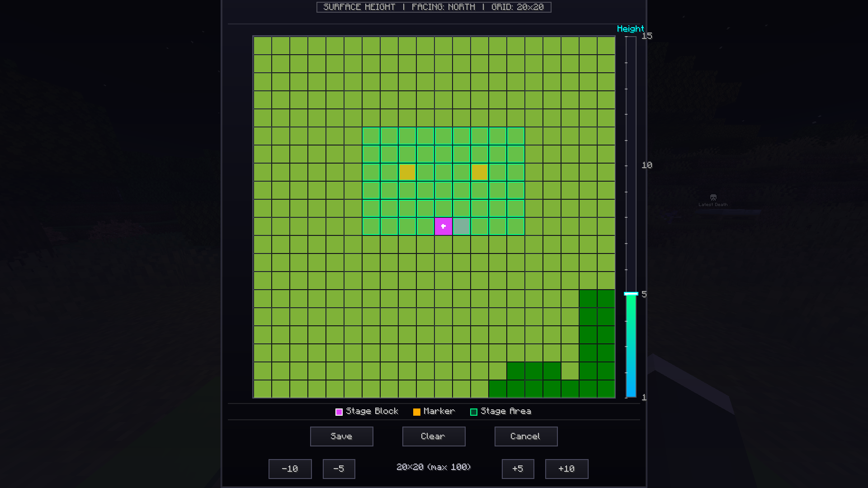Image resolution: width=868 pixels, height=488 pixels.
Task: Click the Cancel button
Action: pyautogui.click(x=526, y=436)
